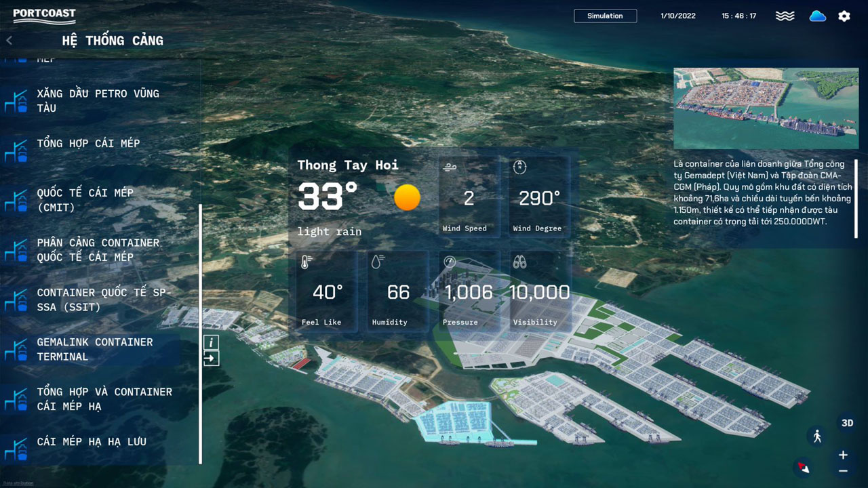Switch to 3D view mode

tap(847, 423)
